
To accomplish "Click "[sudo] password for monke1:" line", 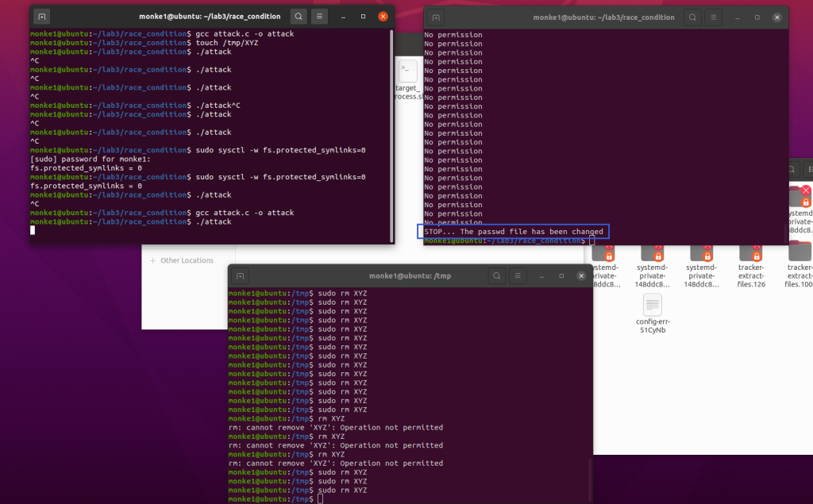I will click(91, 160).
